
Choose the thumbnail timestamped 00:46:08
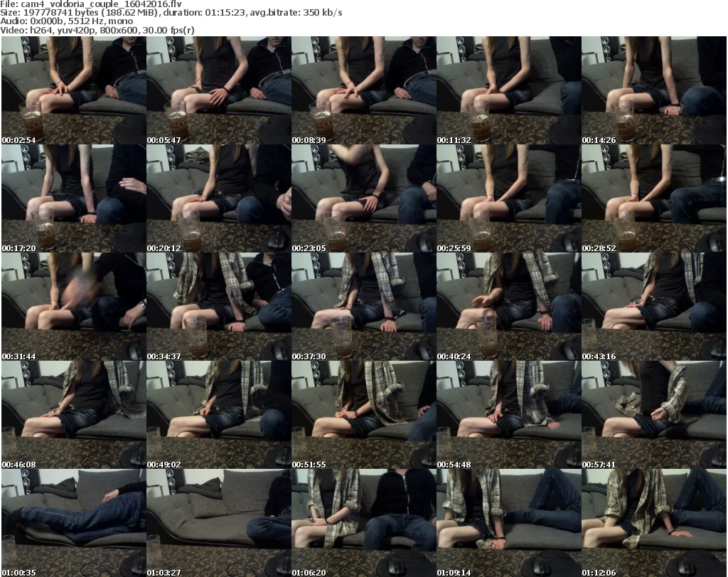click(x=74, y=415)
